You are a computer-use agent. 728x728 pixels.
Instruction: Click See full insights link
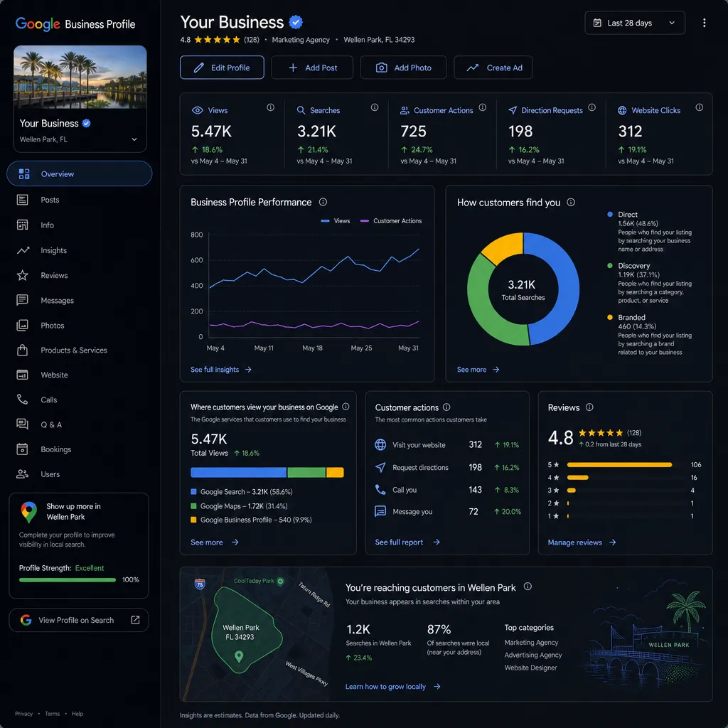(221, 370)
